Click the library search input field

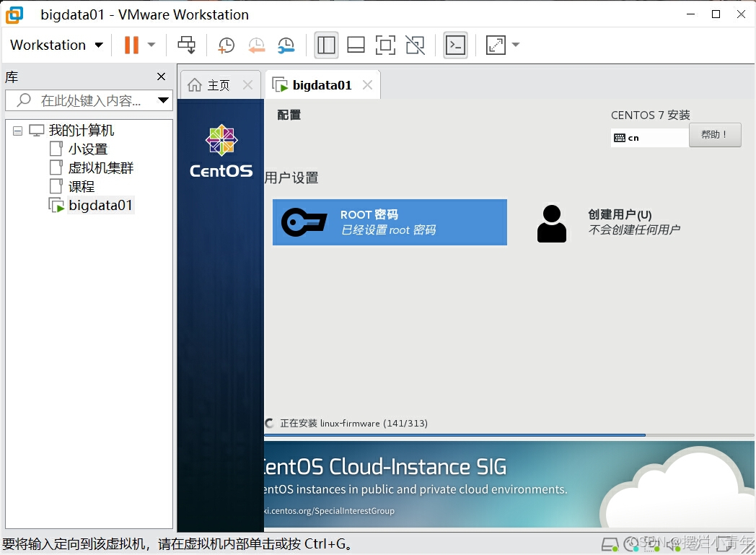coord(89,100)
